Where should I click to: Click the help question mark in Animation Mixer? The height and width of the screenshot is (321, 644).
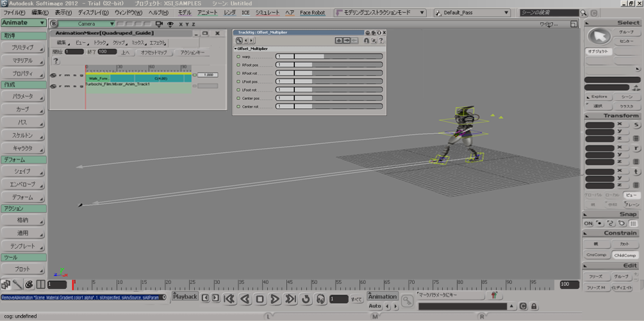click(56, 61)
